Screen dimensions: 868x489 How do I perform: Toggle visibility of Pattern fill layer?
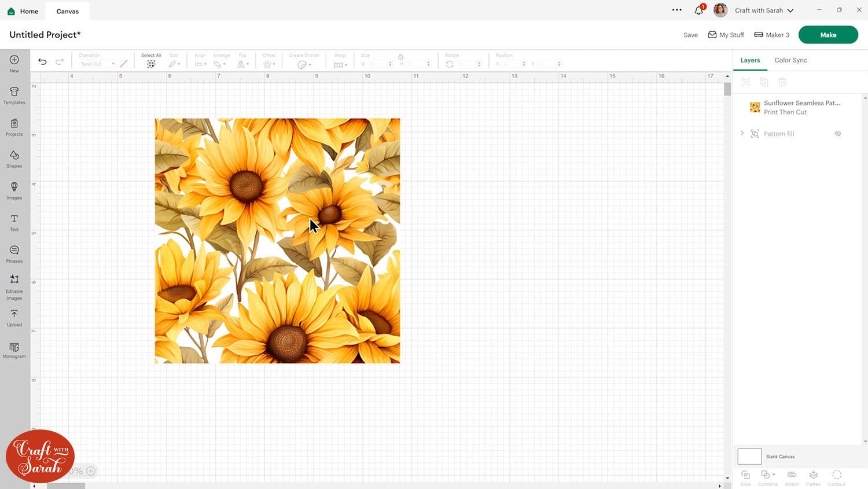tap(837, 134)
